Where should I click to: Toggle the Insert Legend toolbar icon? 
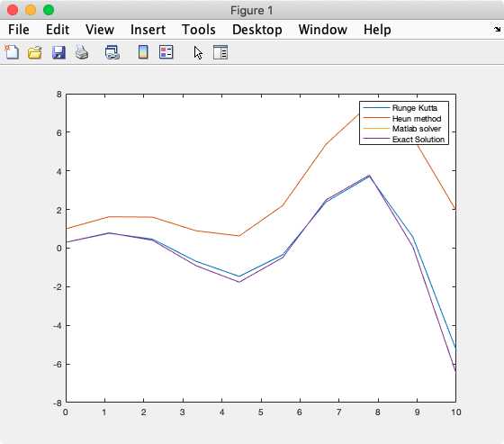tap(166, 52)
